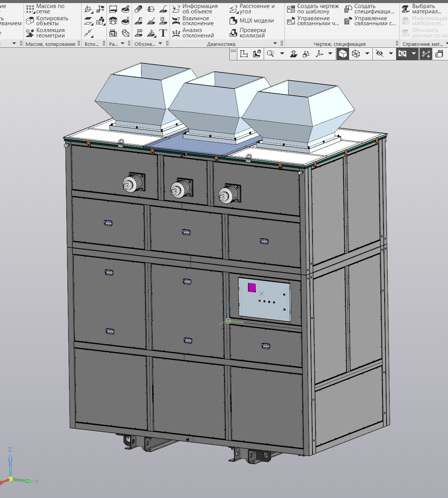
Task: Toggle wireframe cube display mode
Action: (x=356, y=54)
